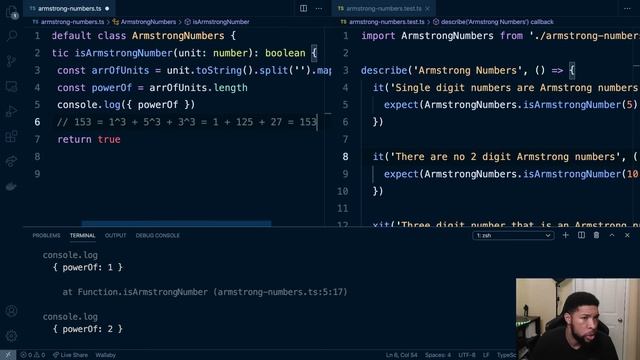640x360 pixels.
Task: Open more actions for left editor group
Action: [319, 8]
